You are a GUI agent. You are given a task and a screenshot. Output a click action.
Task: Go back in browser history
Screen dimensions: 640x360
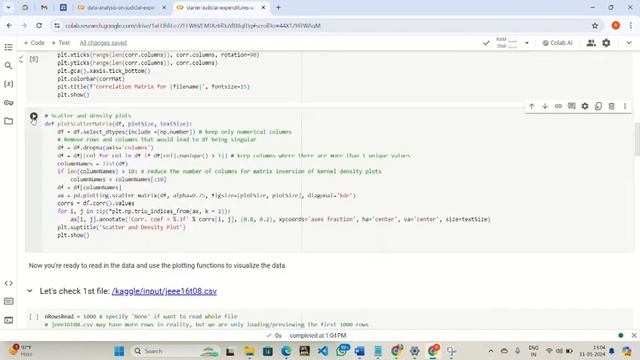pos(9,25)
